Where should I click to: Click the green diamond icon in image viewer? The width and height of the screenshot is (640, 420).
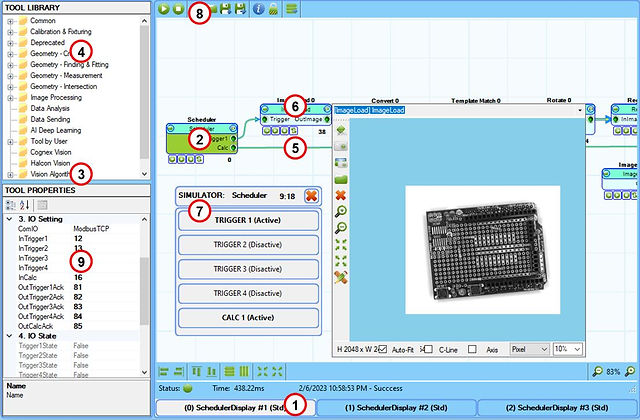[x=341, y=130]
